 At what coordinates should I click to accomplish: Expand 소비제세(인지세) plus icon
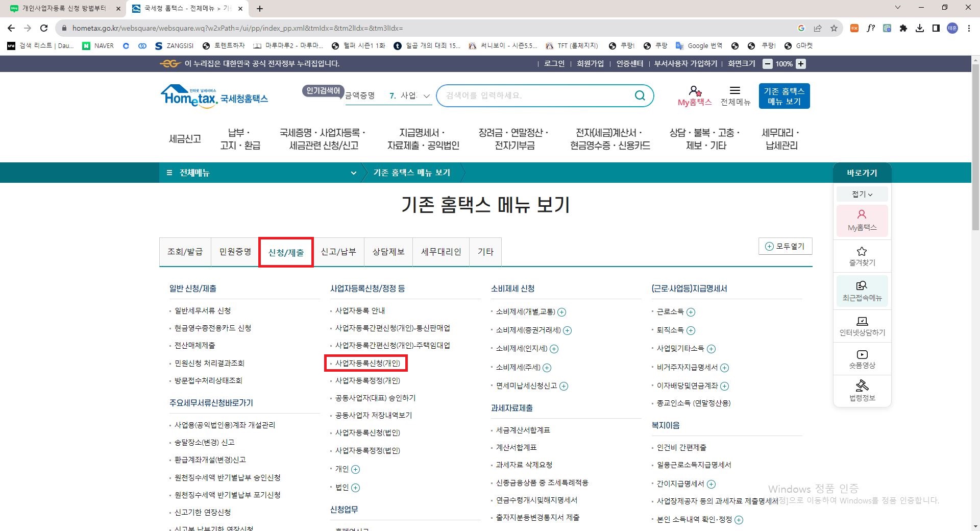click(554, 349)
